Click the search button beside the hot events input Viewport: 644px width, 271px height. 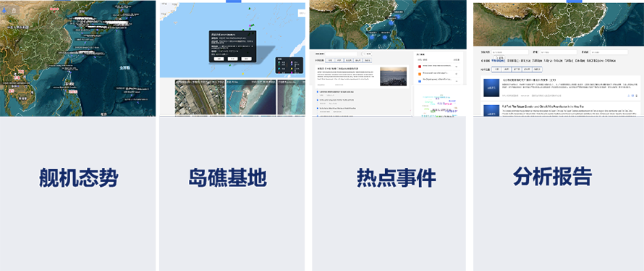[x=367, y=54]
